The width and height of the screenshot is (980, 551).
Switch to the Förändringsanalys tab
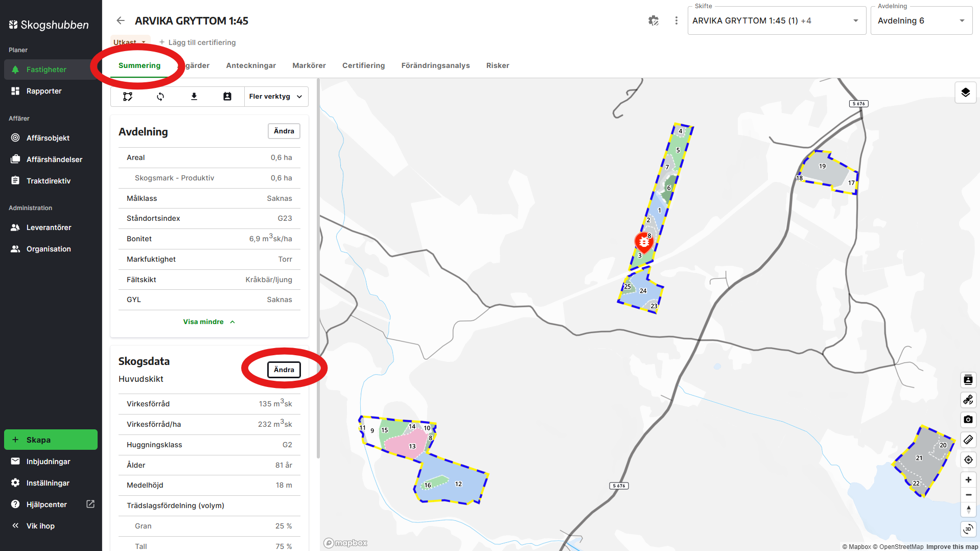click(x=435, y=65)
